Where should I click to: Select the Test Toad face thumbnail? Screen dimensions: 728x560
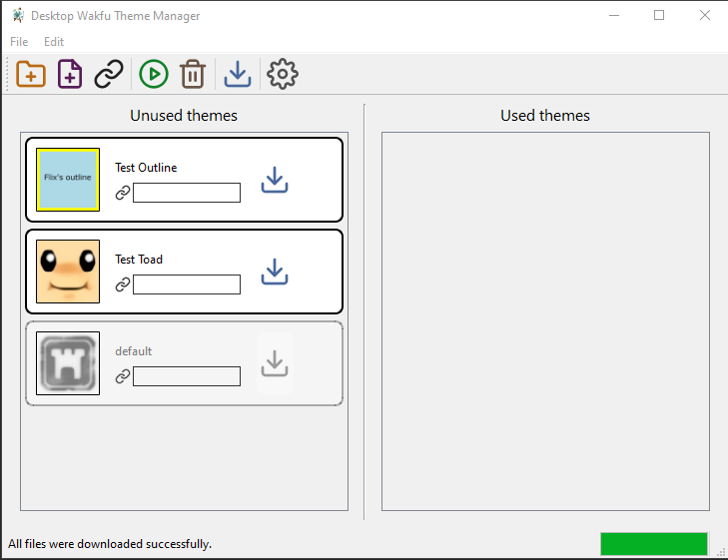(x=68, y=272)
